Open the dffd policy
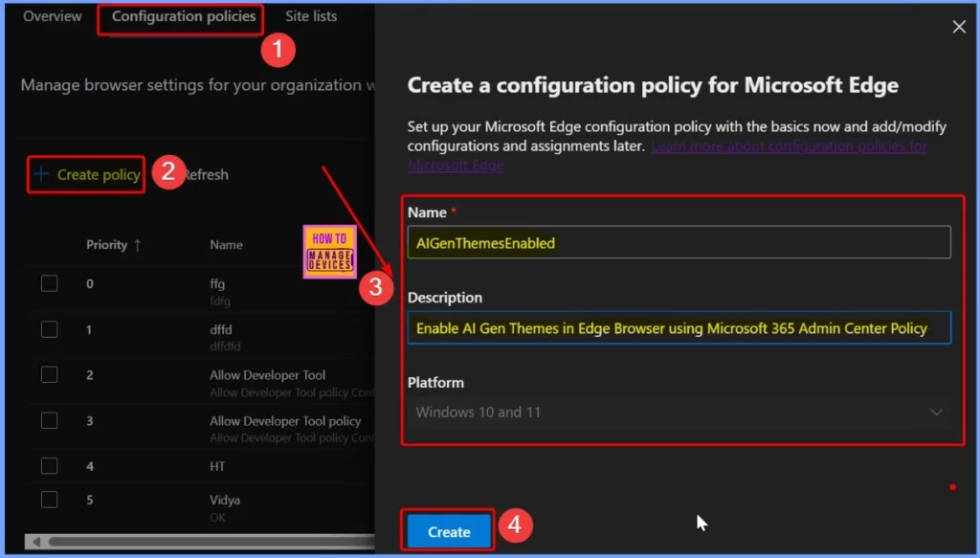This screenshot has height=558, width=980. point(221,329)
